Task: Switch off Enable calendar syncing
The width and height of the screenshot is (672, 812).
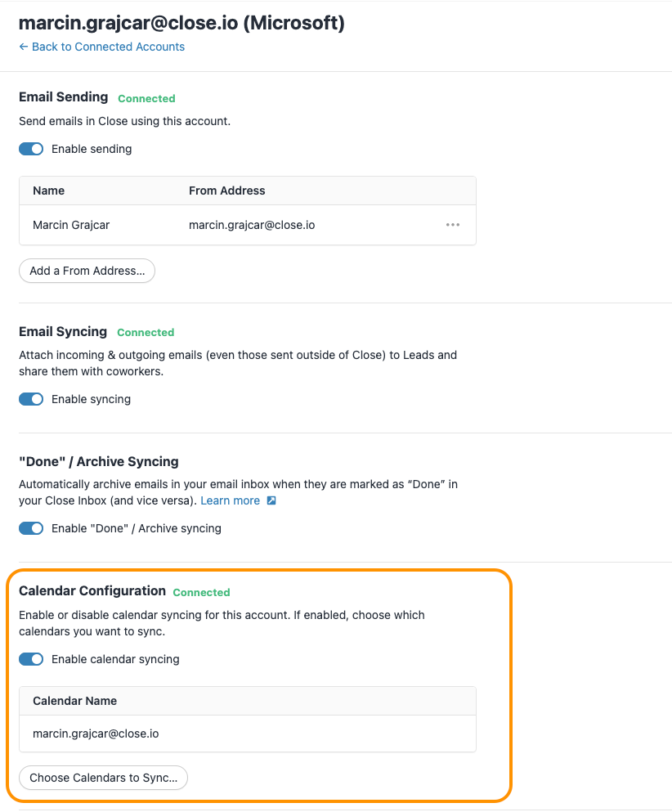Action: [31, 659]
